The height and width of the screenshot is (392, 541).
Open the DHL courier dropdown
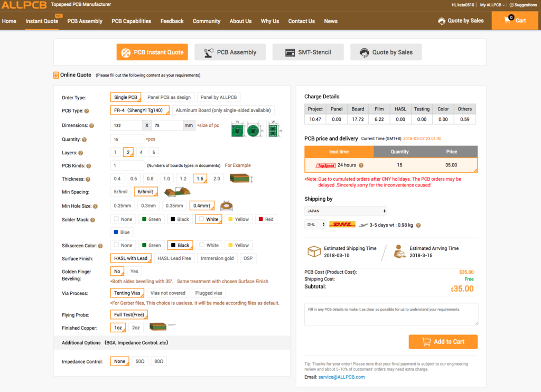point(315,225)
